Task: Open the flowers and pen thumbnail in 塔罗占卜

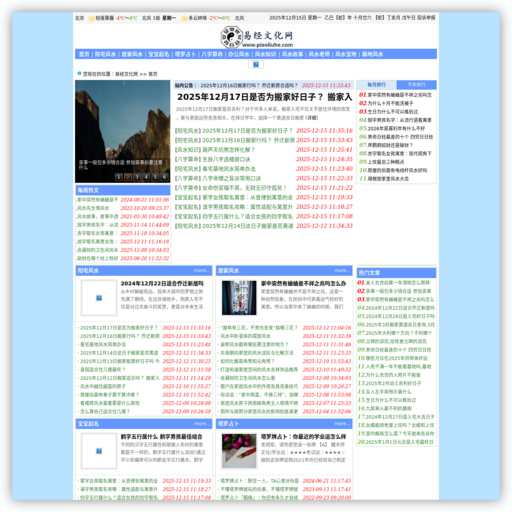Action: click(239, 451)
